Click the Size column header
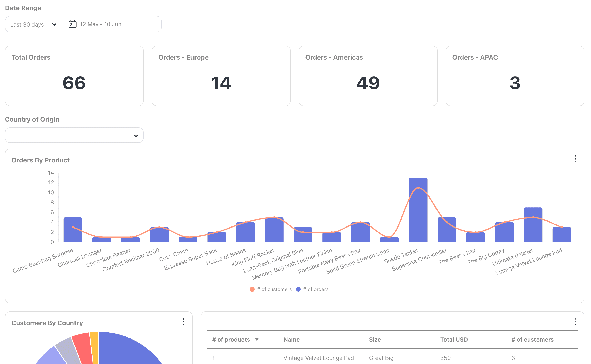Screen dimensions: 591x364 (375, 340)
